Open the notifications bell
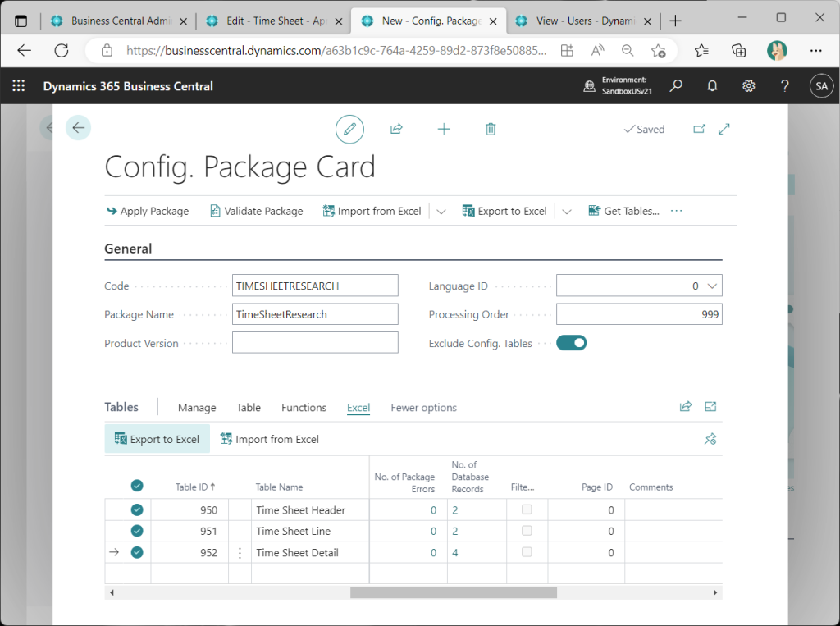 pyautogui.click(x=712, y=86)
